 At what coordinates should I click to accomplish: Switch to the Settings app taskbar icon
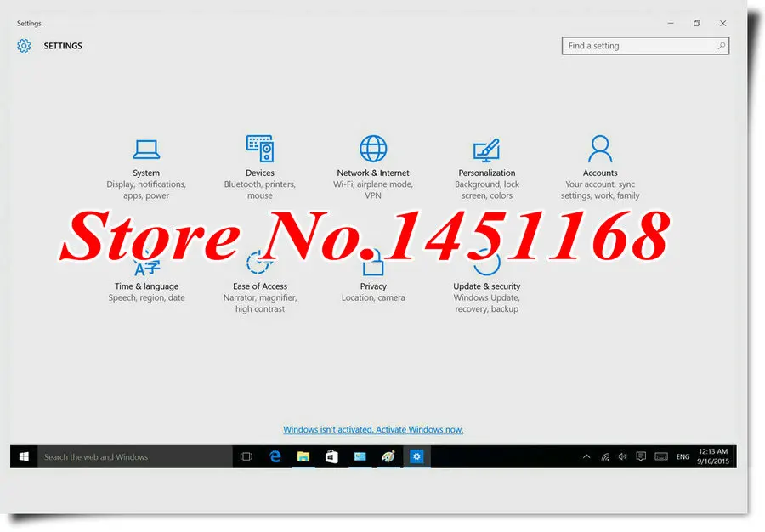pos(416,457)
